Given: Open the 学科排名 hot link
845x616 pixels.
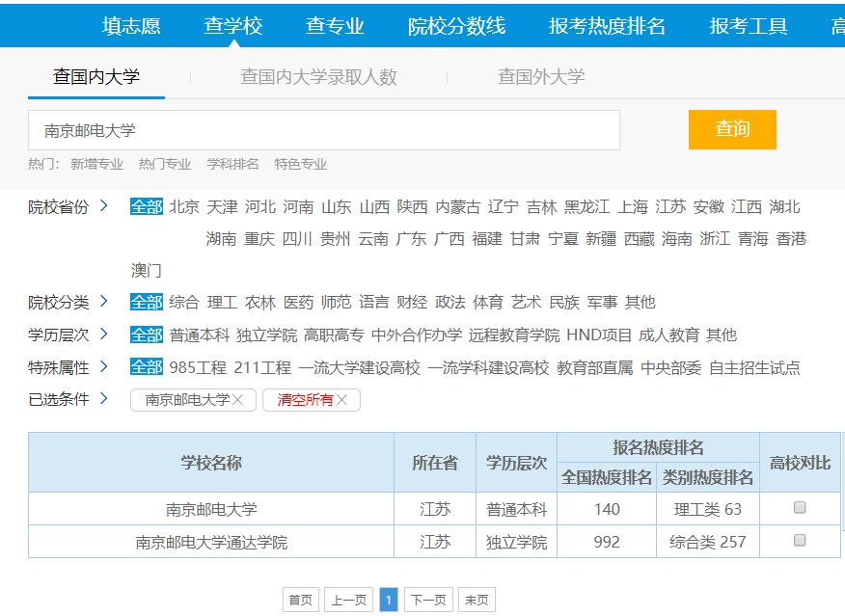Looking at the screenshot, I should pos(232,164).
